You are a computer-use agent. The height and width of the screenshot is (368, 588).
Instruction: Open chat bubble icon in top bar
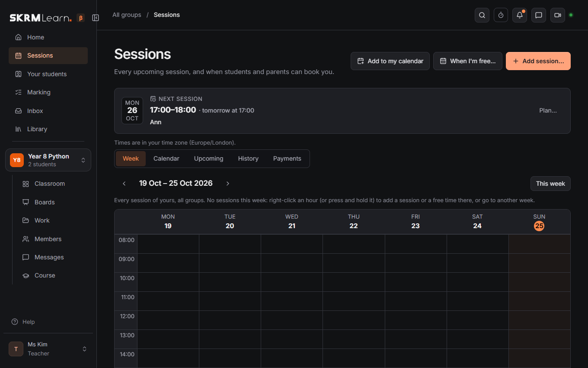(539, 15)
